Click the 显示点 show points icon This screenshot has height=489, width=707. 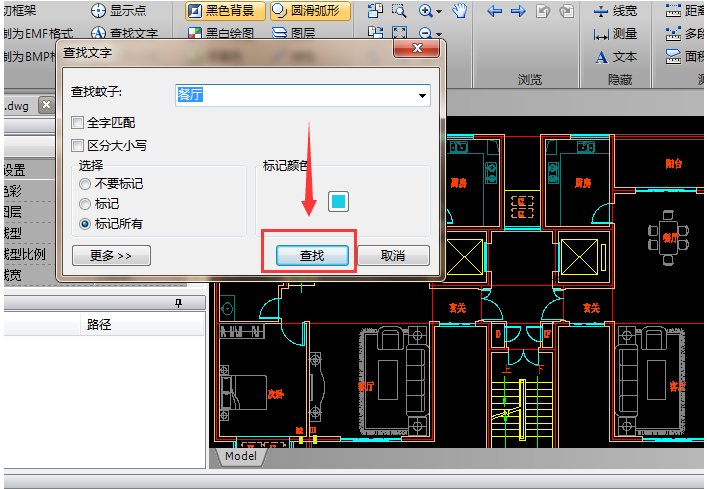pyautogui.click(x=99, y=11)
